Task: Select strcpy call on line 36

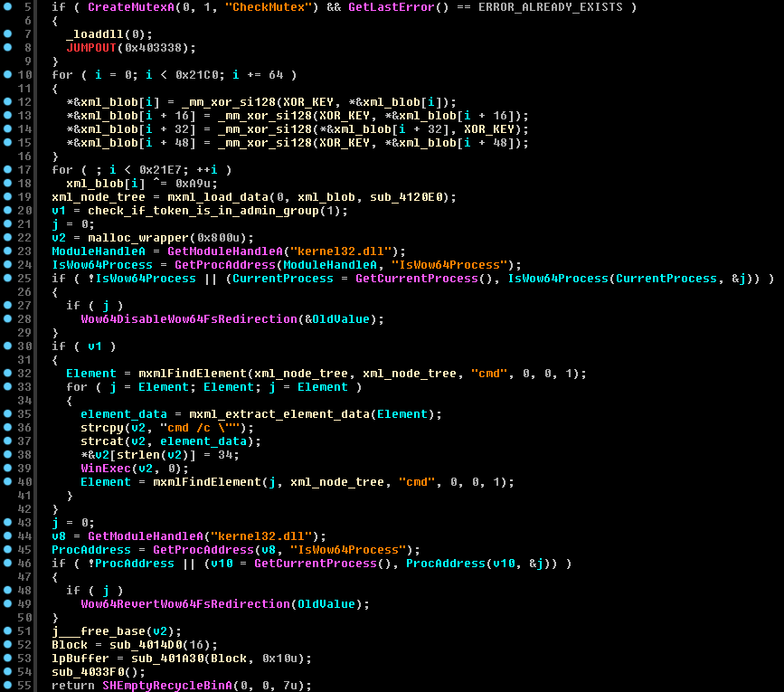Action: pos(102,428)
